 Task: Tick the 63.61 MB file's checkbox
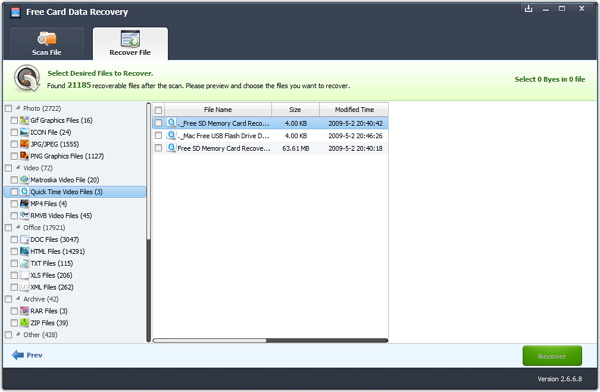coord(158,148)
